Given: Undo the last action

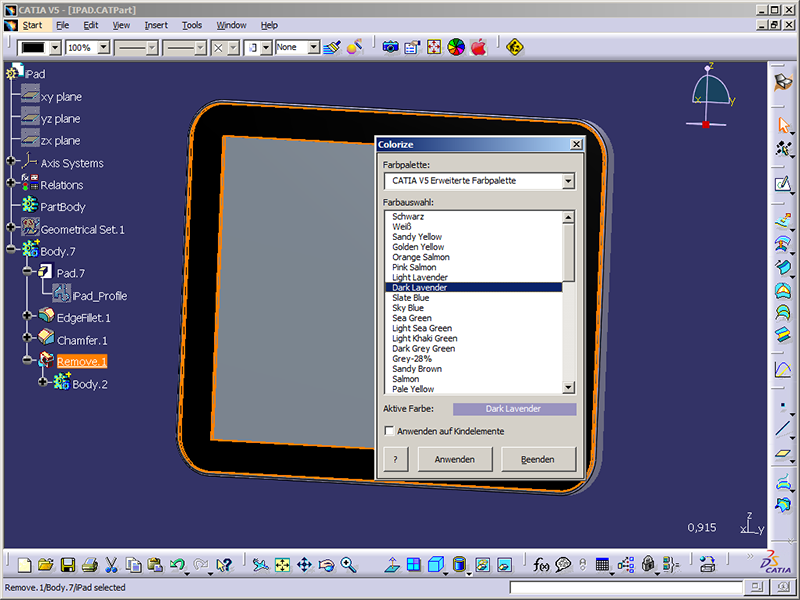Looking at the screenshot, I should [x=177, y=565].
